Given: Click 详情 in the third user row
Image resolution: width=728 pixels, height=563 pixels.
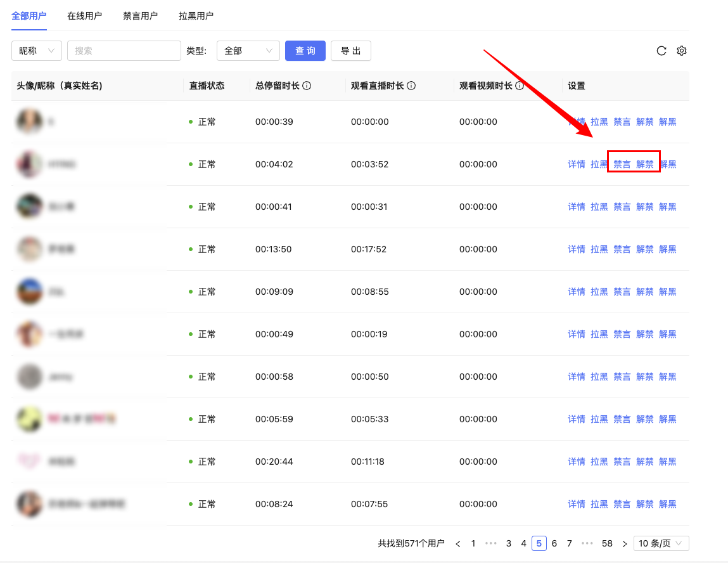Looking at the screenshot, I should click(x=576, y=207).
